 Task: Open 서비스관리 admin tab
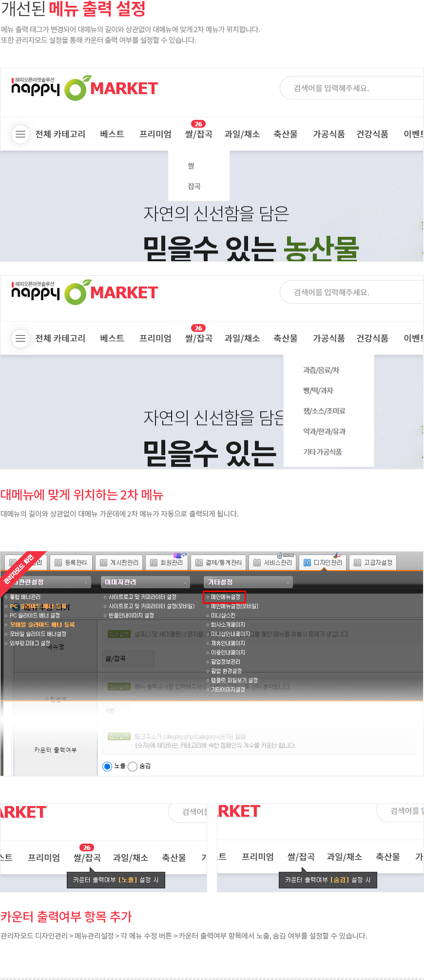point(272,562)
